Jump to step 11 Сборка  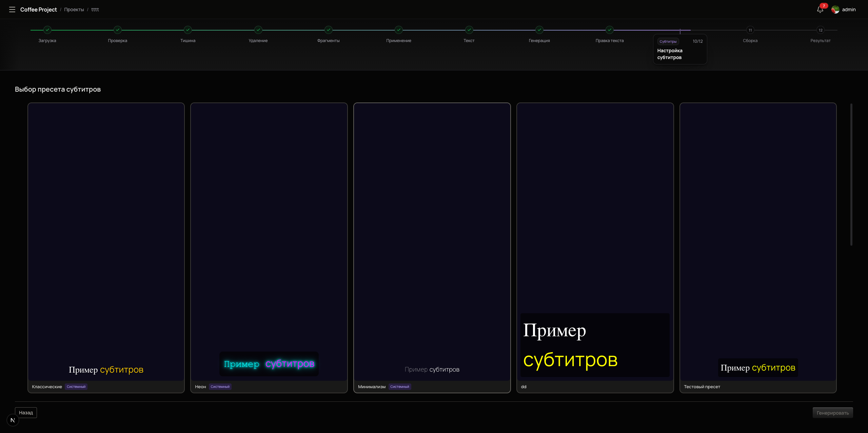pos(750,30)
